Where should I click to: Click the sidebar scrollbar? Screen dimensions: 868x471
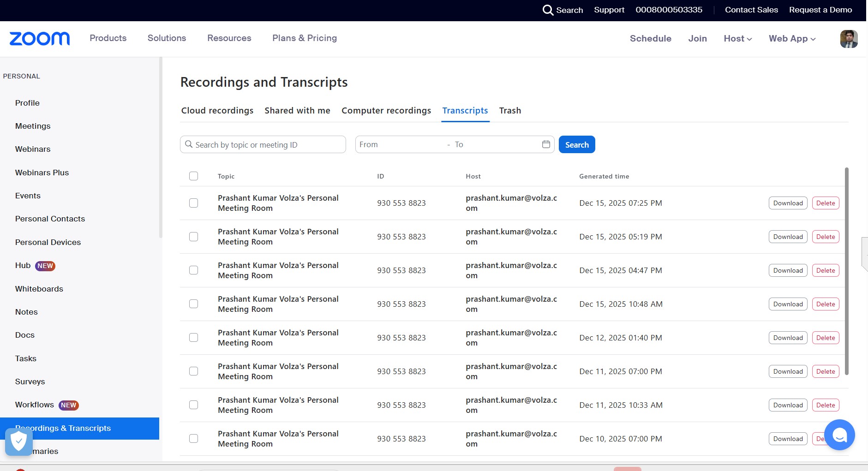click(x=161, y=148)
